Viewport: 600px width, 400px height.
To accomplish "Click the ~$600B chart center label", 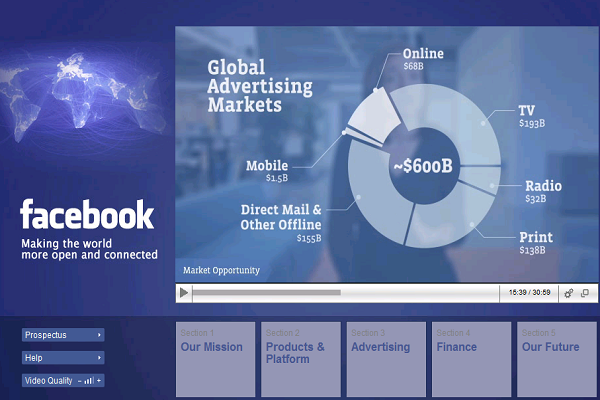I will tap(423, 166).
